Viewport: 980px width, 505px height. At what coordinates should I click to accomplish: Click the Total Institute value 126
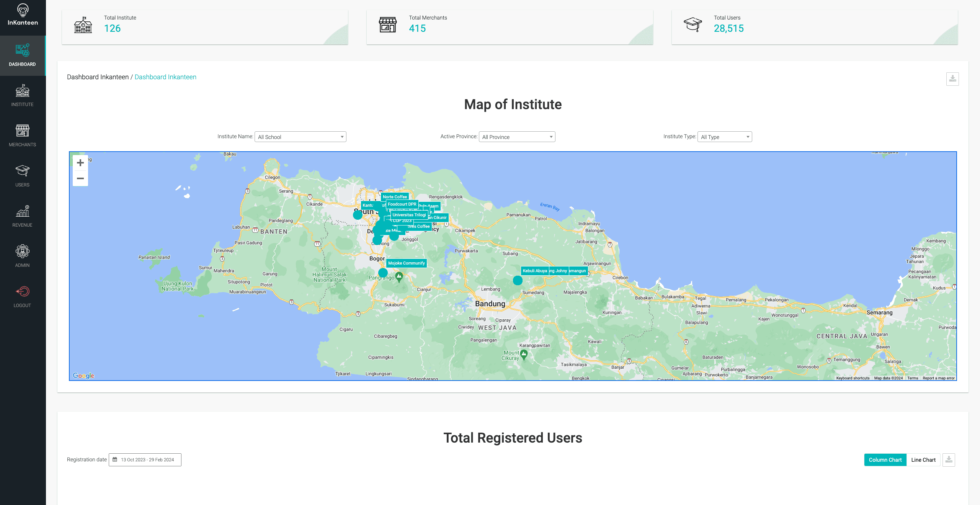(112, 28)
